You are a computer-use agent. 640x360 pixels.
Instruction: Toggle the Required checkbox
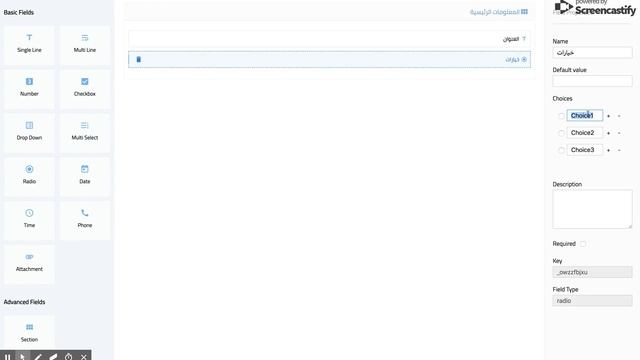click(583, 244)
